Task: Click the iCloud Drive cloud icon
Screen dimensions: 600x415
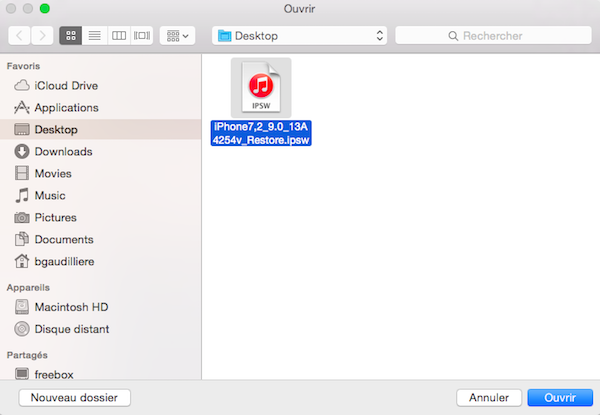Action: 22,85
